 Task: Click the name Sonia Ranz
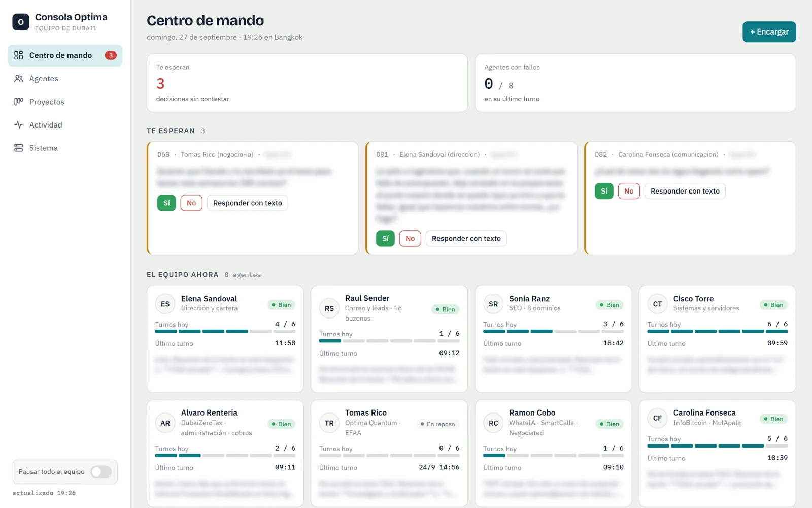click(529, 299)
